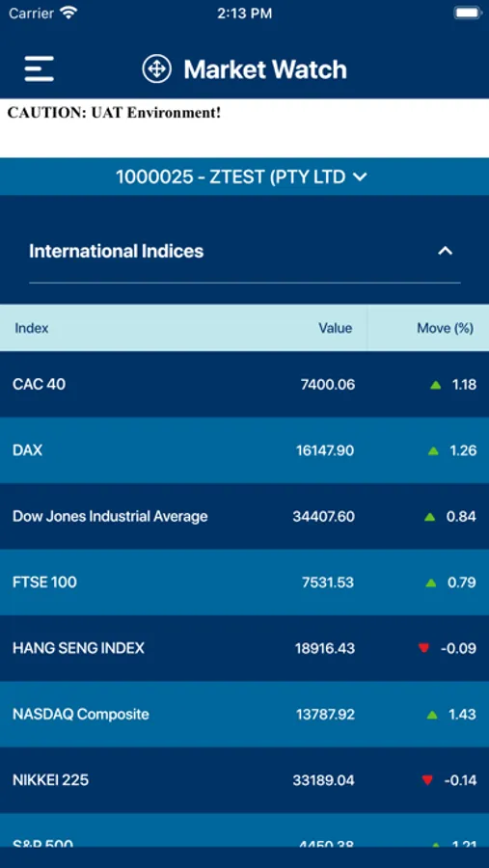The height and width of the screenshot is (868, 489).
Task: Open the partially visible S&P 500 row
Action: tap(244, 829)
